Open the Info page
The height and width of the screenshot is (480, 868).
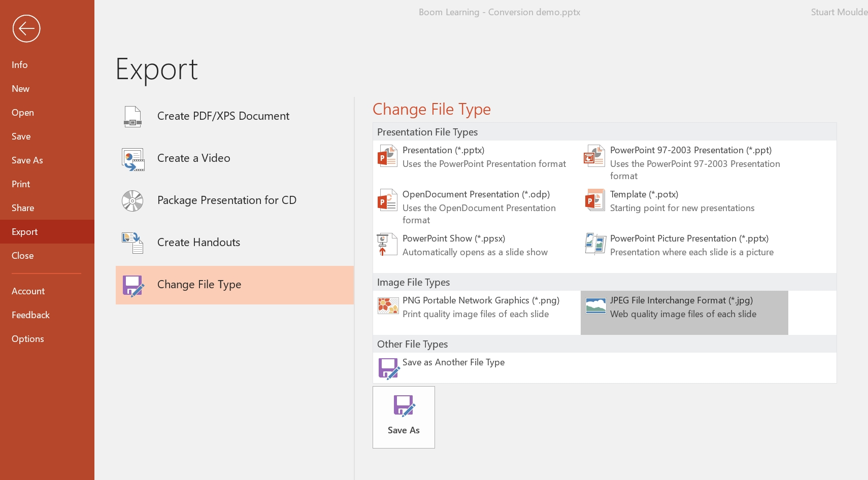[47, 64]
